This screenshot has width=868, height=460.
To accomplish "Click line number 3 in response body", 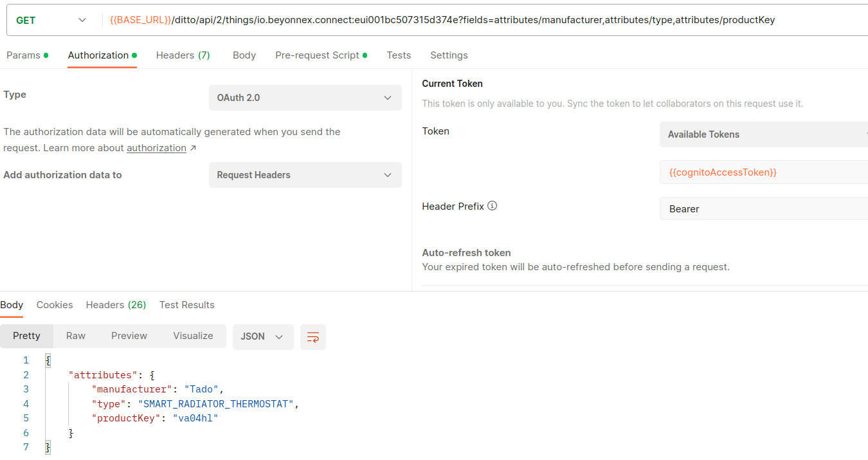I will 26,389.
